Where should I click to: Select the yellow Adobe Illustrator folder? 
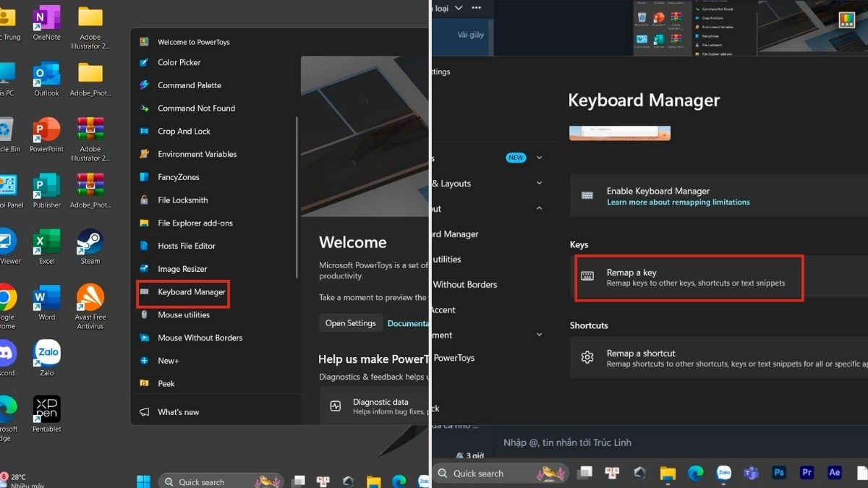coord(90,27)
